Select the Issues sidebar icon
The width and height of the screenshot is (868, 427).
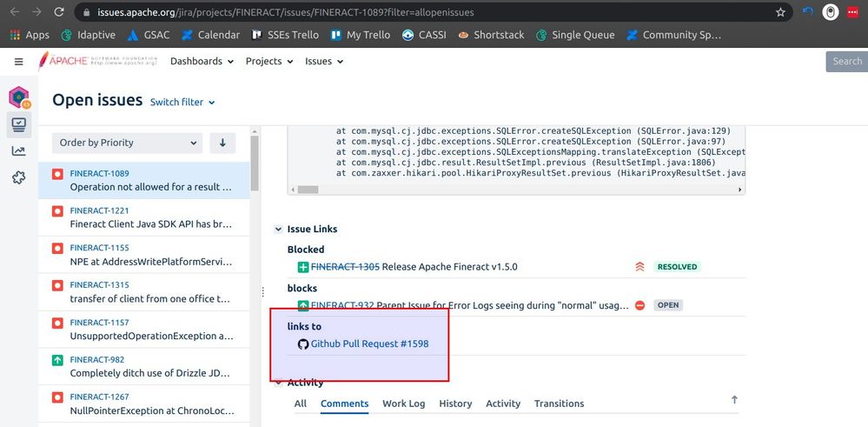point(19,124)
